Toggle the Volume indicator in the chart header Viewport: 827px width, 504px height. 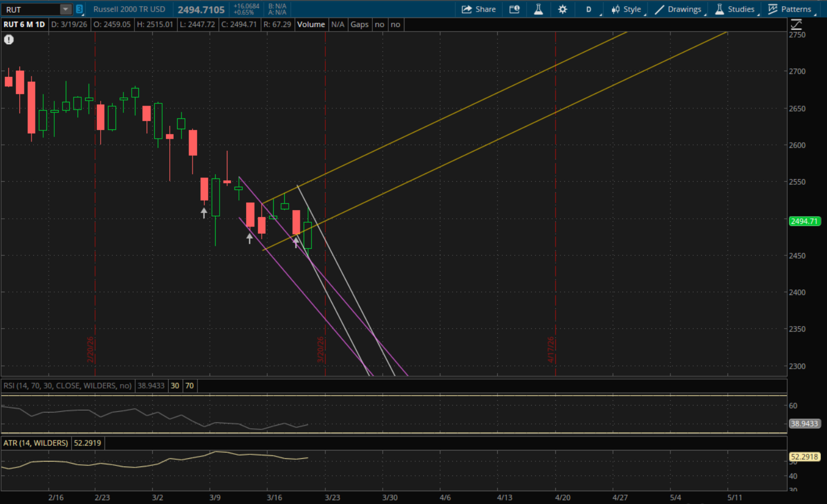[311, 24]
